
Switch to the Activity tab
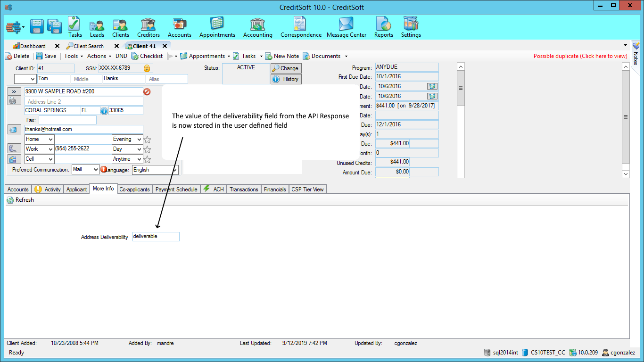(x=48, y=189)
